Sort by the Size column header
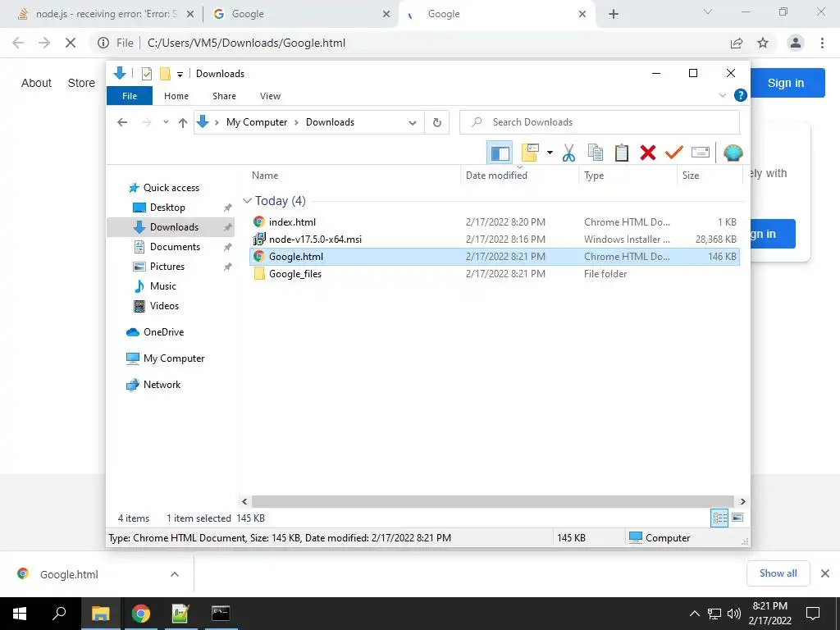This screenshot has width=840, height=630. (710, 176)
